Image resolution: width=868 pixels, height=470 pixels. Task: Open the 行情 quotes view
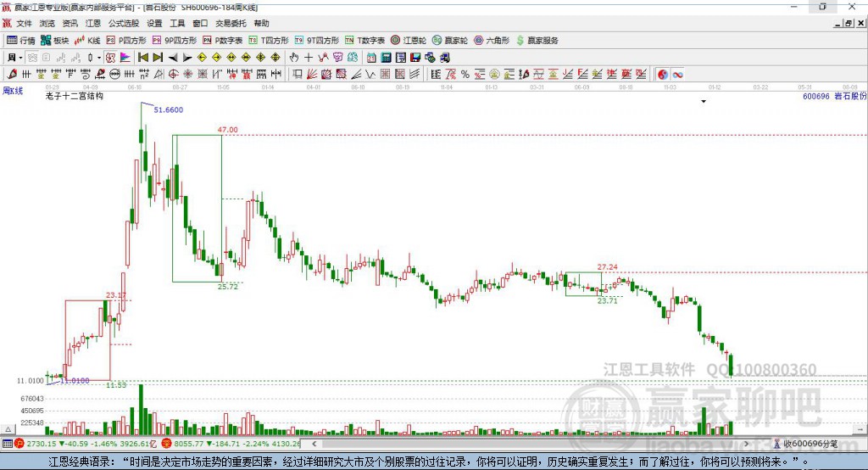21,41
